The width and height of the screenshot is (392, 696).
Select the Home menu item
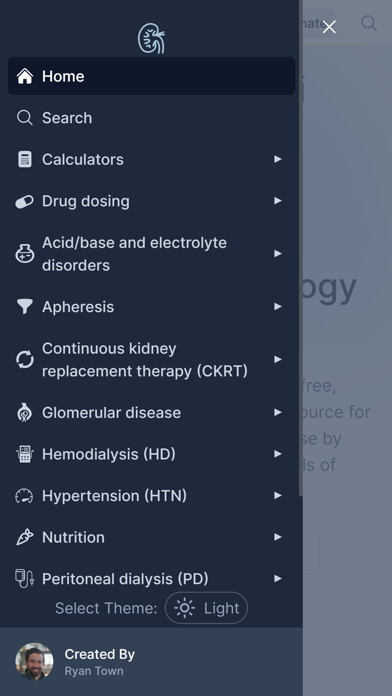coord(151,76)
